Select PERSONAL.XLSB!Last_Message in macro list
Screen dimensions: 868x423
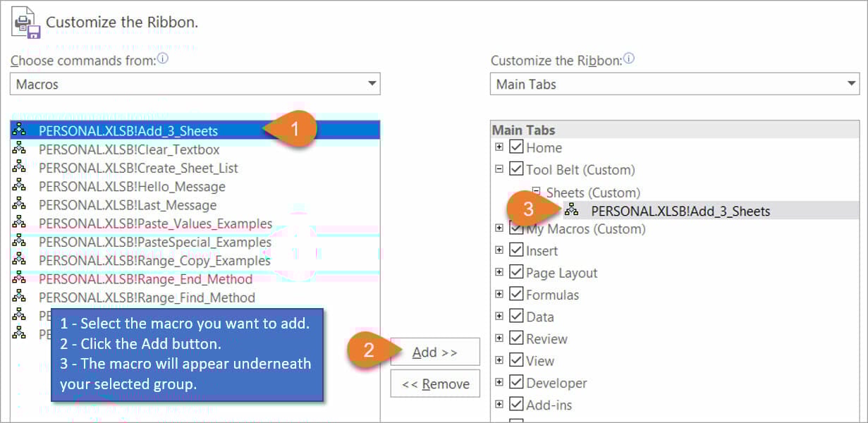tap(128, 205)
